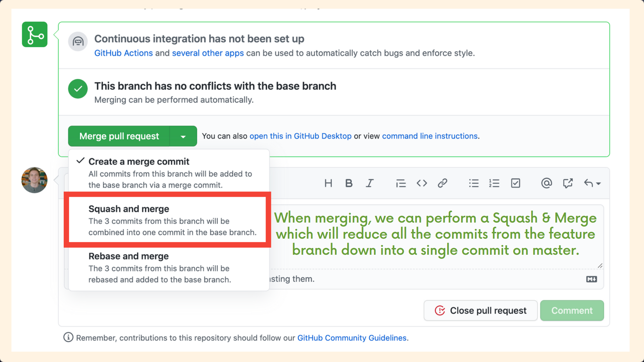The height and width of the screenshot is (362, 644).
Task: Click the heading formatting icon
Action: coord(328,183)
